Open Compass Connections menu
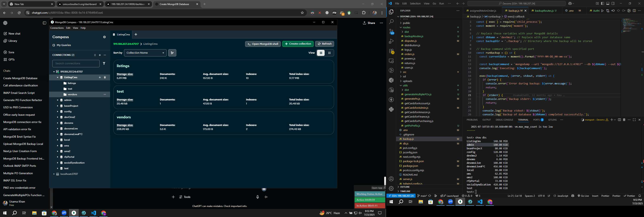 click(57, 28)
